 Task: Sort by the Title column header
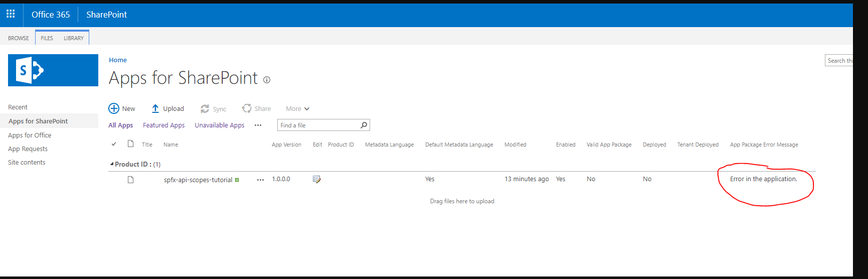click(147, 145)
